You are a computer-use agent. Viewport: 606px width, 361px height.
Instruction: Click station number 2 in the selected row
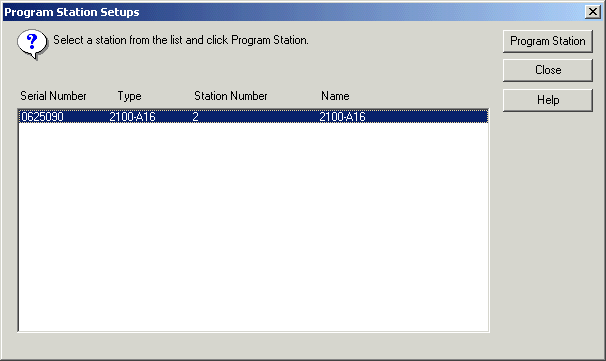pos(196,117)
